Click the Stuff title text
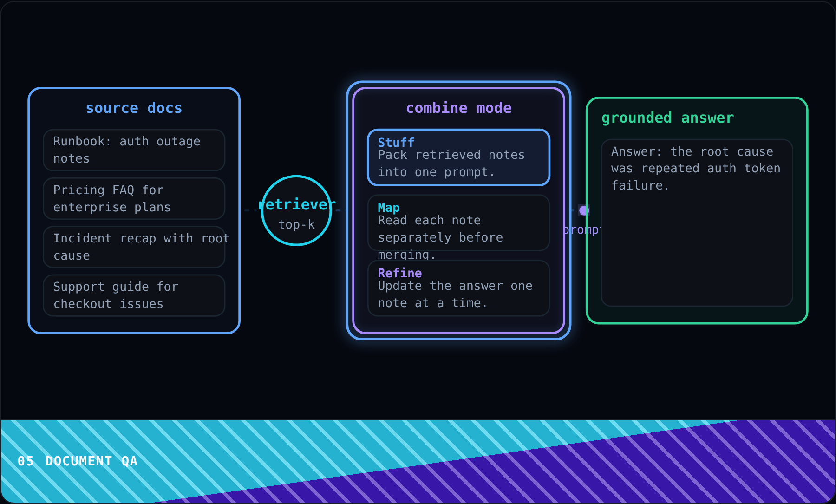The image size is (836, 504). pos(396,143)
